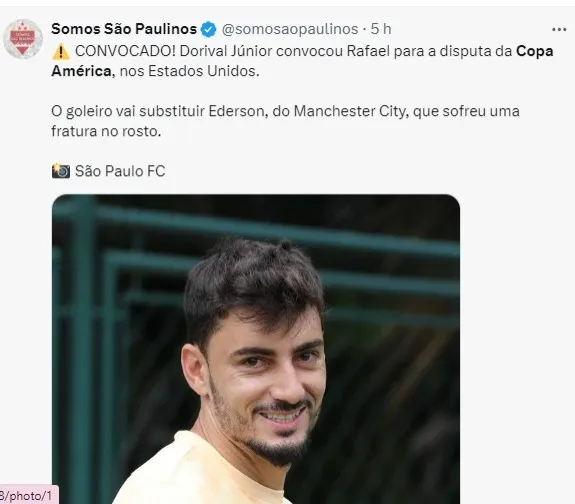The height and width of the screenshot is (504, 575).
Task: Click the Dorival Júnior name in the text
Action: [226, 51]
